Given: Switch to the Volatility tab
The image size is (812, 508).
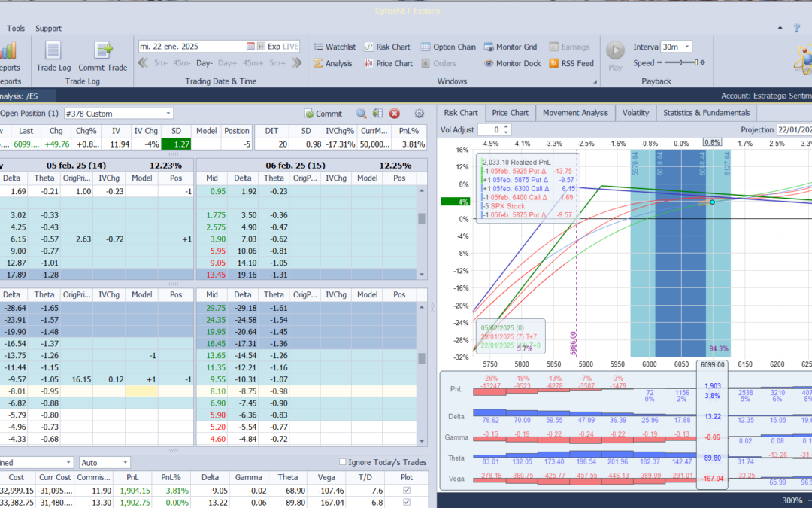Looking at the screenshot, I should [635, 112].
